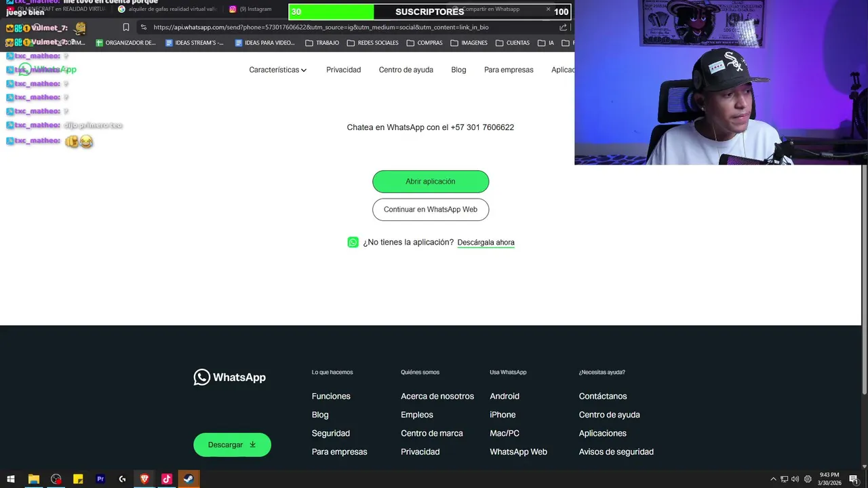Click the download arrow icon on Descargar
The image size is (868, 488).
click(x=252, y=445)
